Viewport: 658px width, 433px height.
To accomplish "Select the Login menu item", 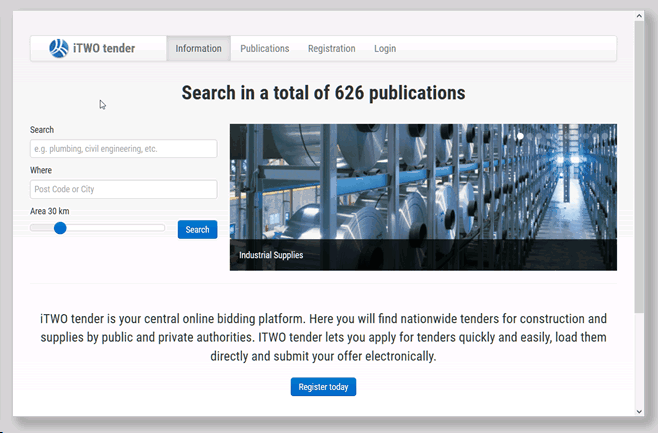I will pyautogui.click(x=385, y=49).
